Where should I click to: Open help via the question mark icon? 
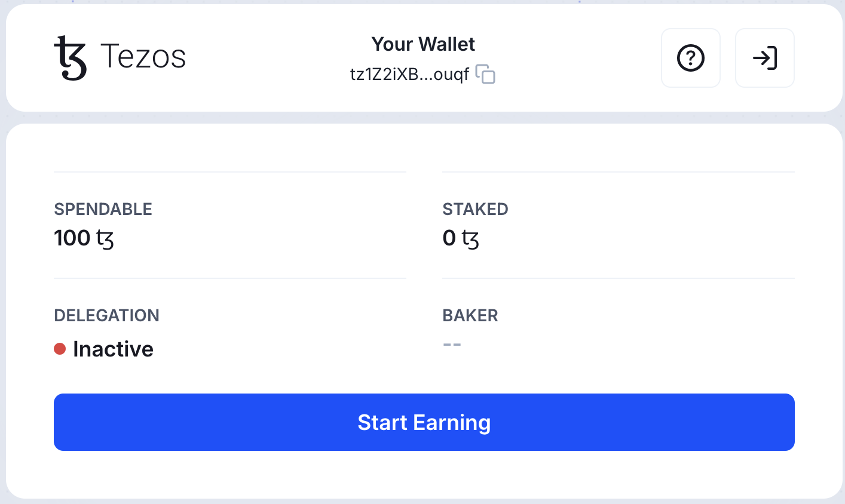pos(690,58)
